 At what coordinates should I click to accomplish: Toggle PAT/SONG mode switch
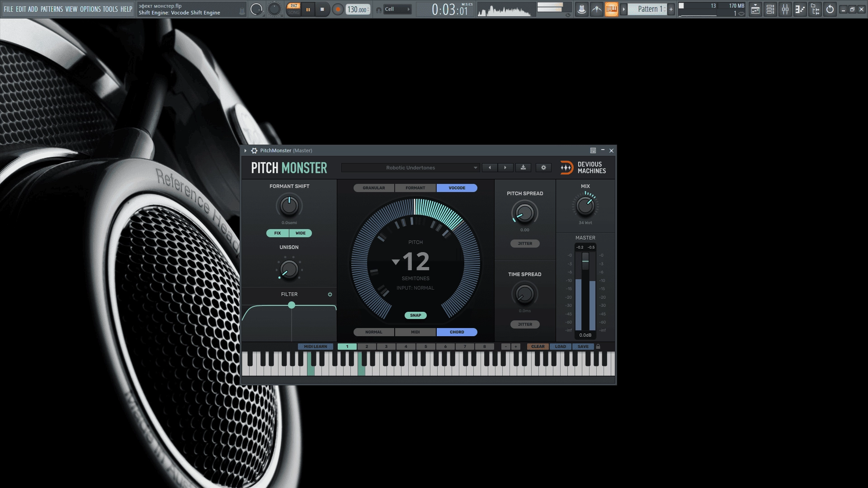pos(294,9)
